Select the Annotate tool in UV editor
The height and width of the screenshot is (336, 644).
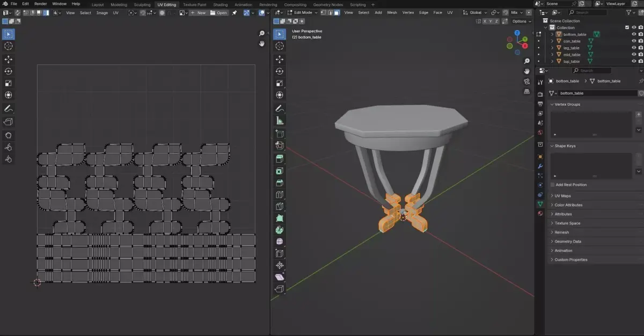9,108
